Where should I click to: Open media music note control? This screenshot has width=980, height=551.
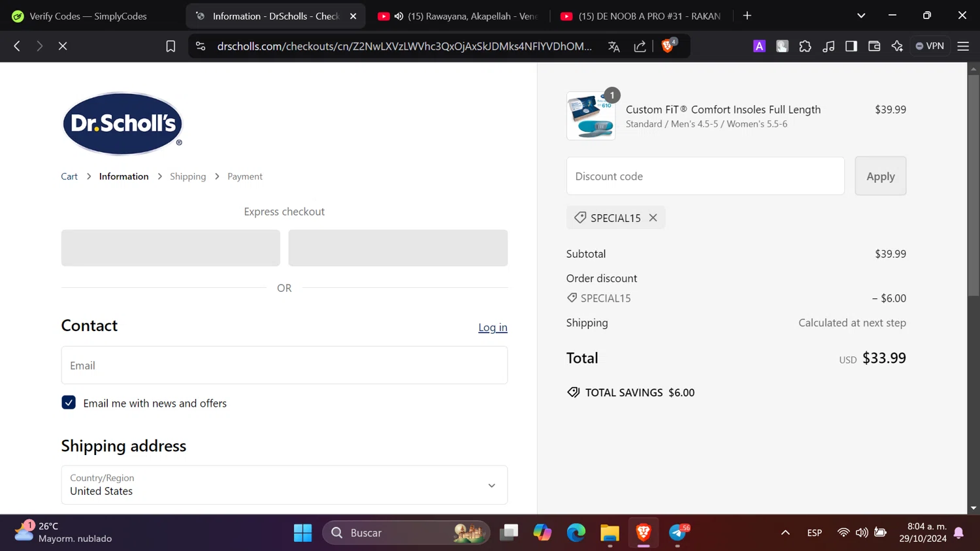tap(828, 46)
